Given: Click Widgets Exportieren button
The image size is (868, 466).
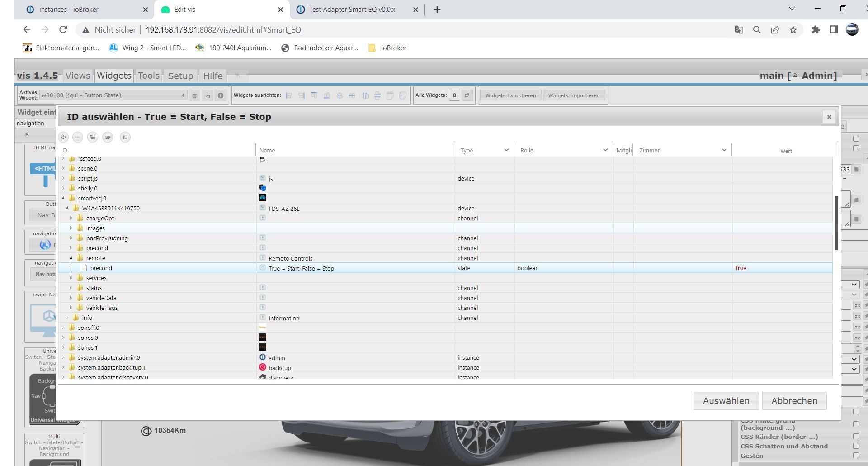Looking at the screenshot, I should pyautogui.click(x=510, y=95).
